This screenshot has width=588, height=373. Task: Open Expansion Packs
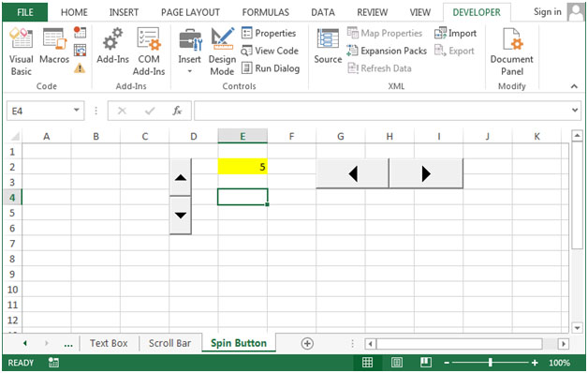[x=387, y=51]
